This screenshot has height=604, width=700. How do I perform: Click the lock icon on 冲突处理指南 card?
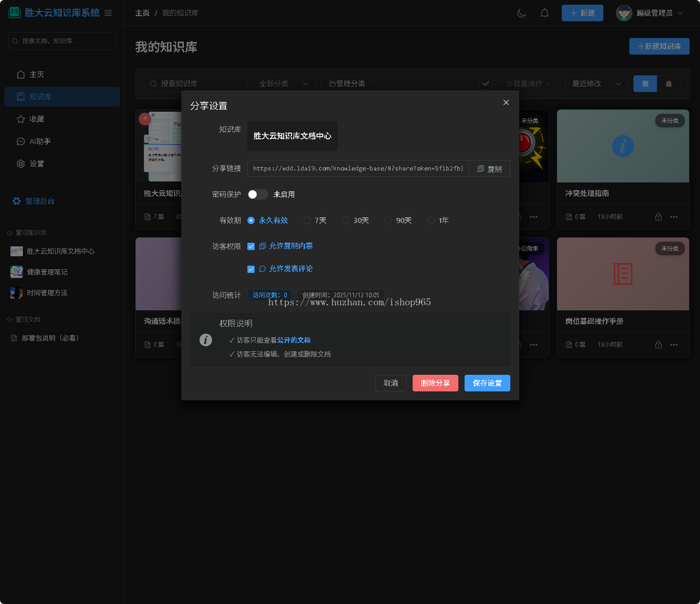pos(659,217)
